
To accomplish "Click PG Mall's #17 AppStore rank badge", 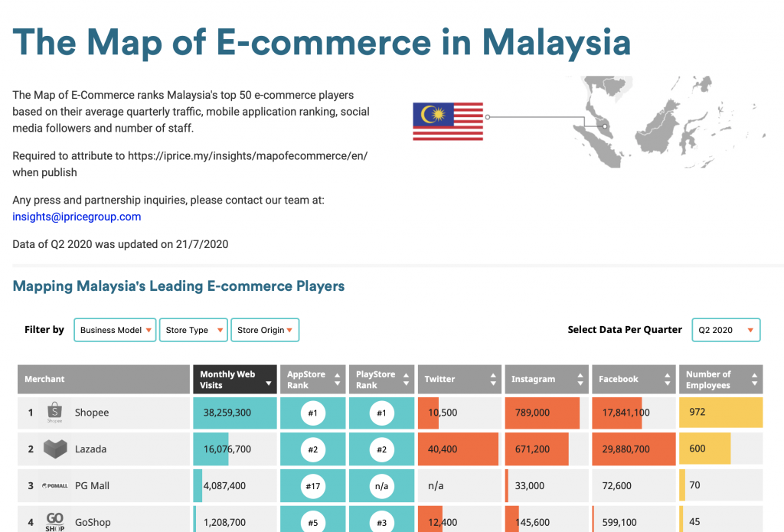I will click(x=313, y=486).
